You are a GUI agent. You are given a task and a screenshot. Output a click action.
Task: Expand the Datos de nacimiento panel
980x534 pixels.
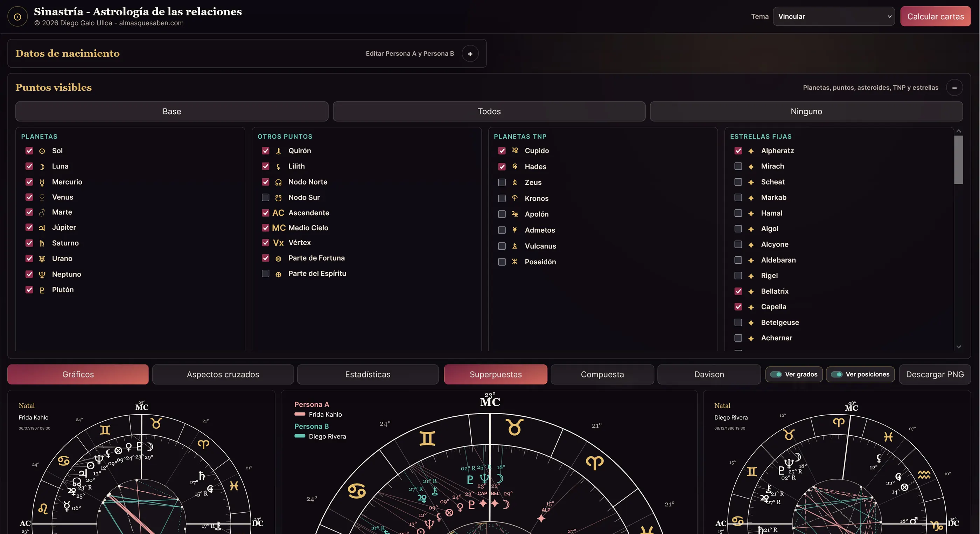(x=470, y=54)
